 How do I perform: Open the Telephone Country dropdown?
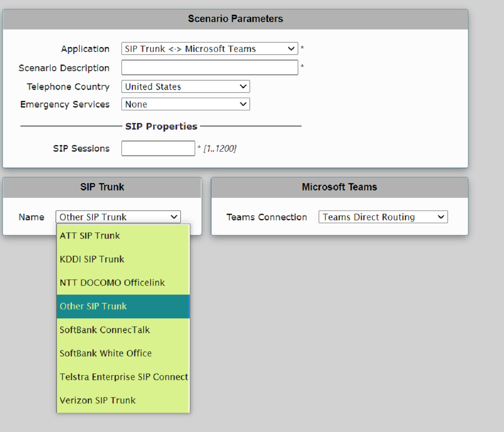click(x=185, y=87)
